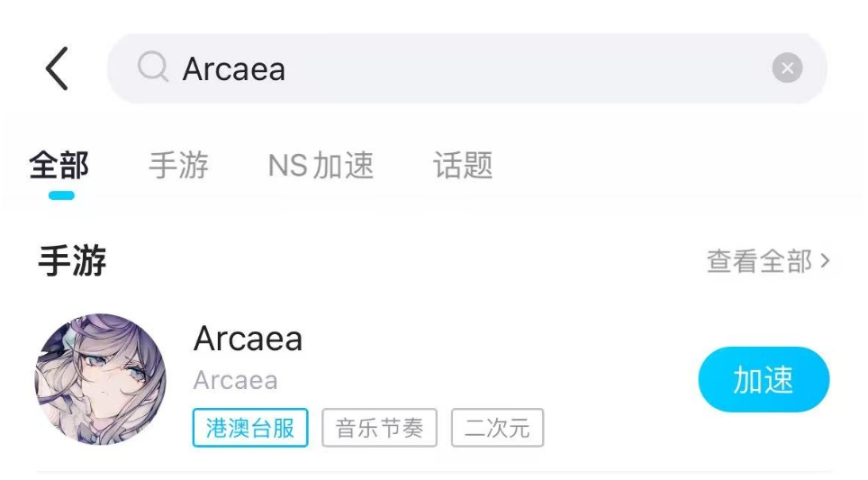The width and height of the screenshot is (868, 480).
Task: Tap the magnifier icon in search bar
Action: pos(153,68)
